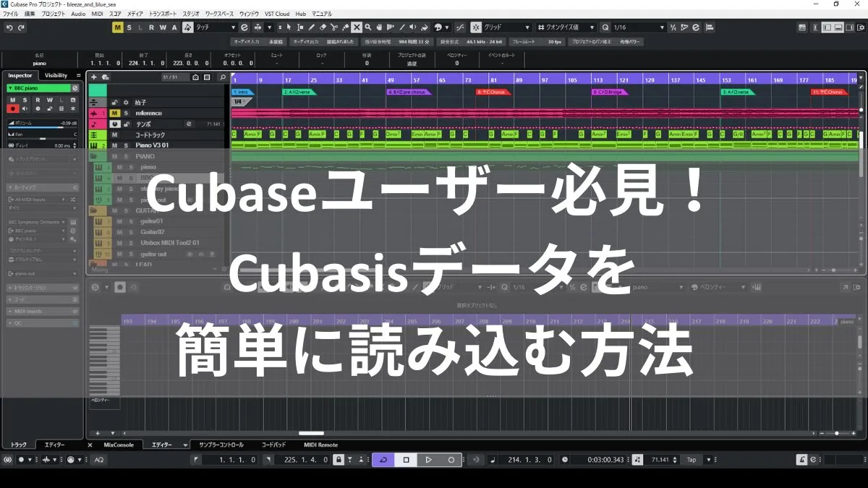Image resolution: width=868 pixels, height=488 pixels.
Task: Solo the reference audio track
Action: pyautogui.click(x=125, y=113)
